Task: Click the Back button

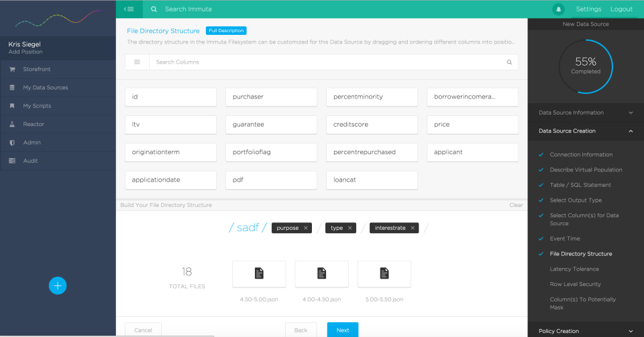Action: 301,330
